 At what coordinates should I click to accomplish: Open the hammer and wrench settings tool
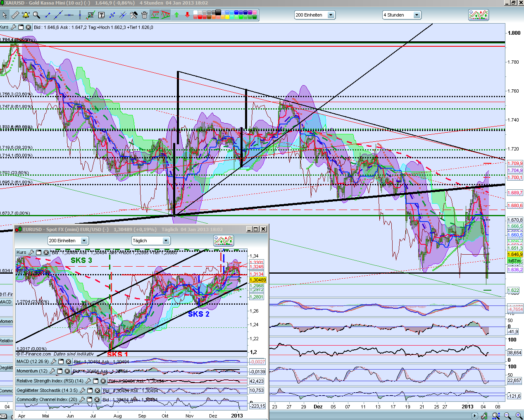point(133,15)
